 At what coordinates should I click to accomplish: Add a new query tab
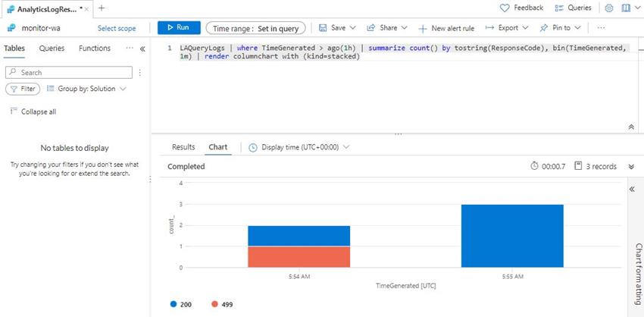[102, 8]
